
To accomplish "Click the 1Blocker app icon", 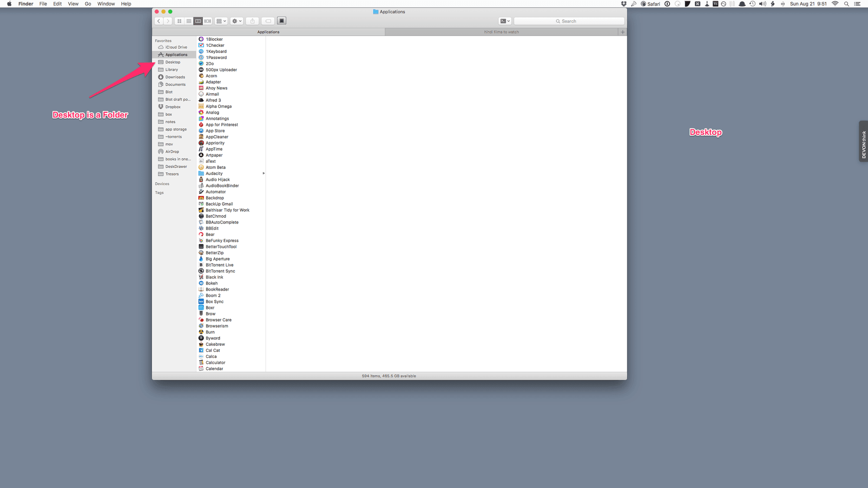I will [201, 39].
